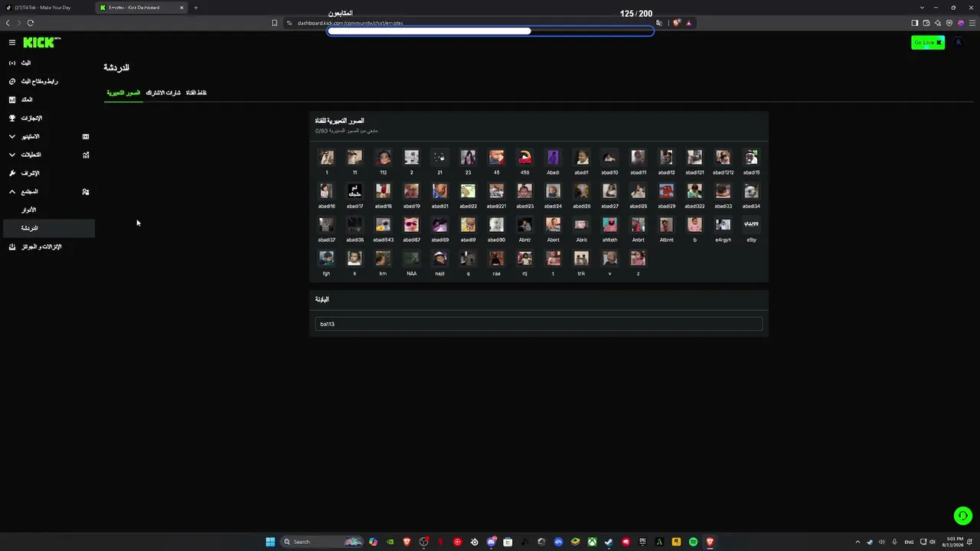Select the الدردشة chat sub-item

pos(47,228)
